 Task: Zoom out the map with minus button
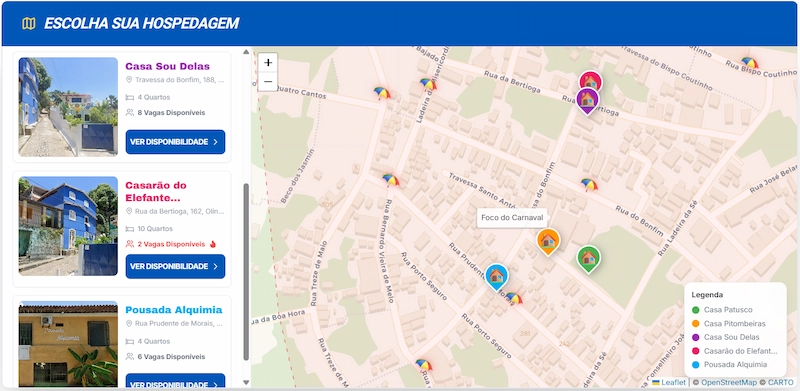pyautogui.click(x=268, y=82)
